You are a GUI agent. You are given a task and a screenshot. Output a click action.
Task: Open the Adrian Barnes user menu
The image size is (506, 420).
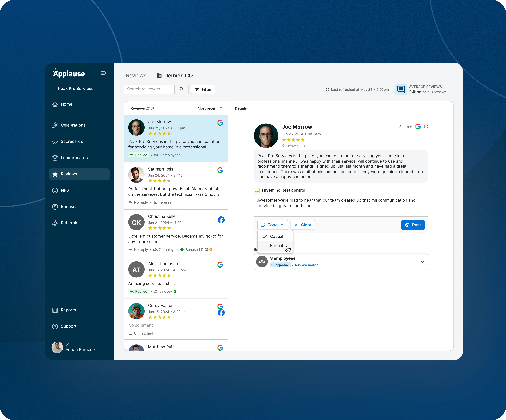pyautogui.click(x=81, y=350)
